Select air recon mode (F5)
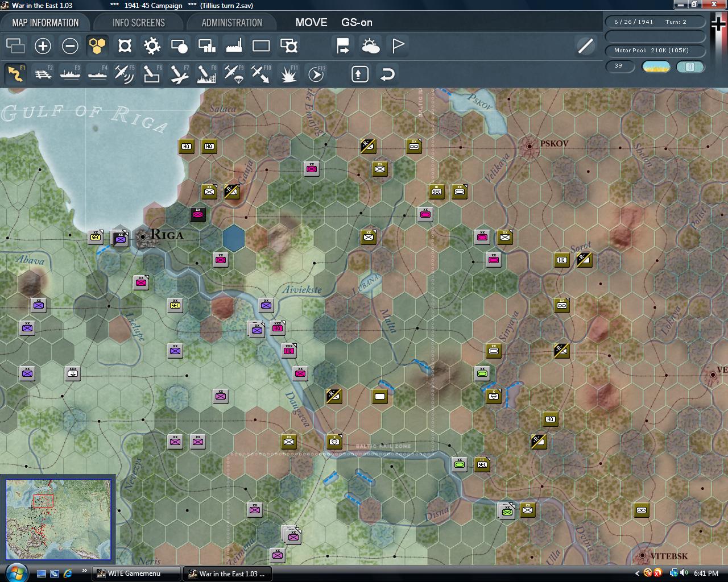The image size is (728, 582). (x=124, y=74)
